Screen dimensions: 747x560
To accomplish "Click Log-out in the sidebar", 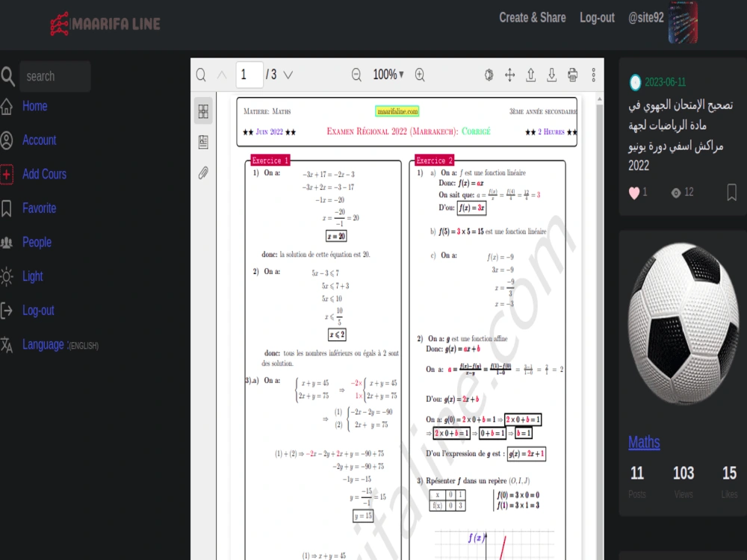I will (x=38, y=311).
